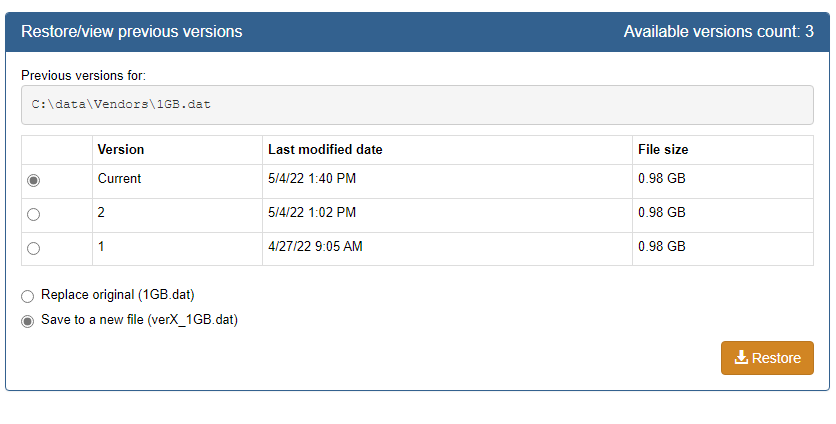Click the "Previous versions for:" label
The height and width of the screenshot is (424, 836).
tap(83, 75)
